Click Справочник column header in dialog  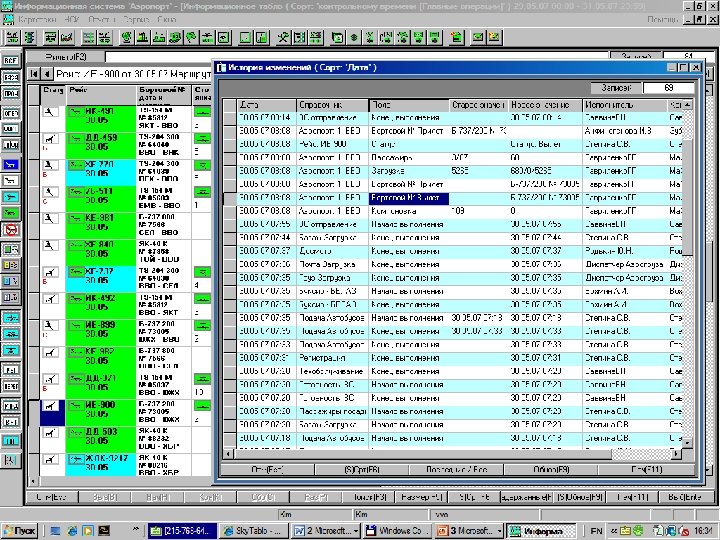[332, 105]
